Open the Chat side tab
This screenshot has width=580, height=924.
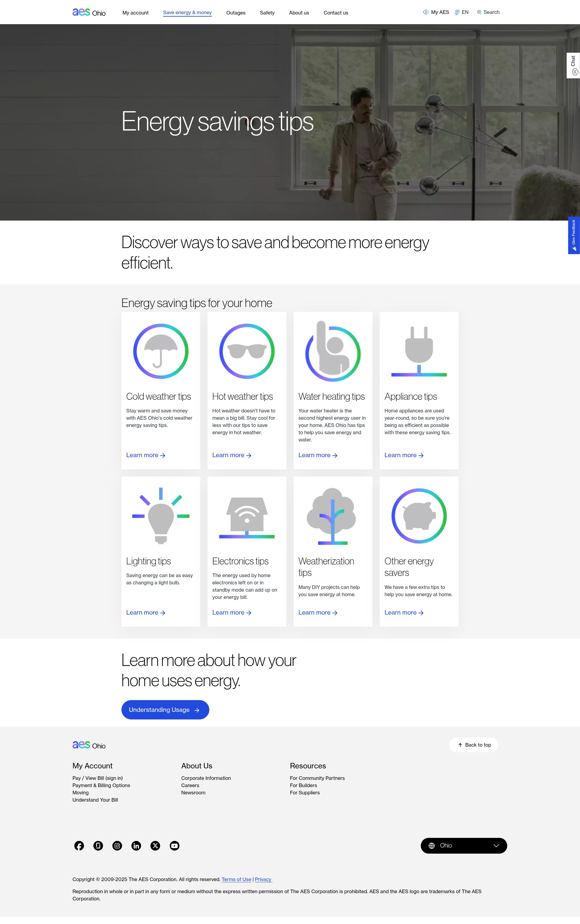click(x=573, y=66)
